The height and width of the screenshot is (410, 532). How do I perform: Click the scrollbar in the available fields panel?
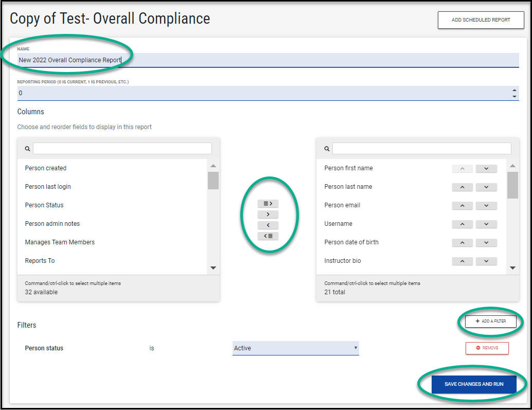[x=214, y=181]
